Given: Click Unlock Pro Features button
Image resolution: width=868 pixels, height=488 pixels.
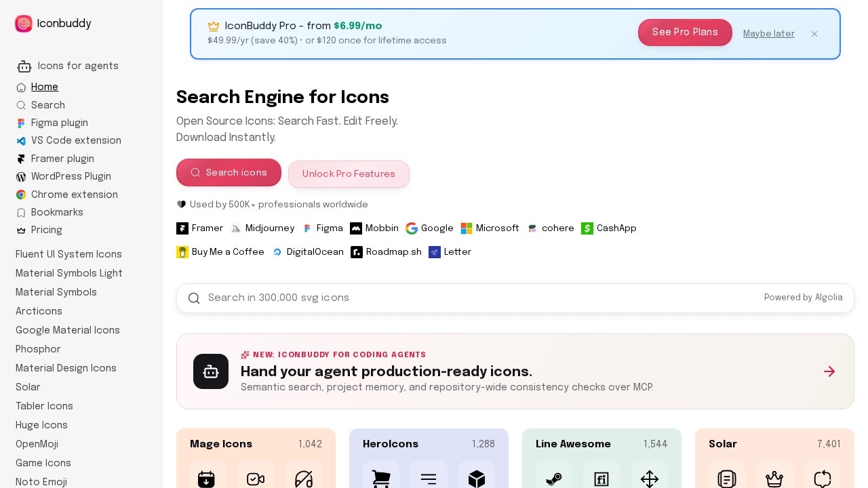Looking at the screenshot, I should coord(349,174).
